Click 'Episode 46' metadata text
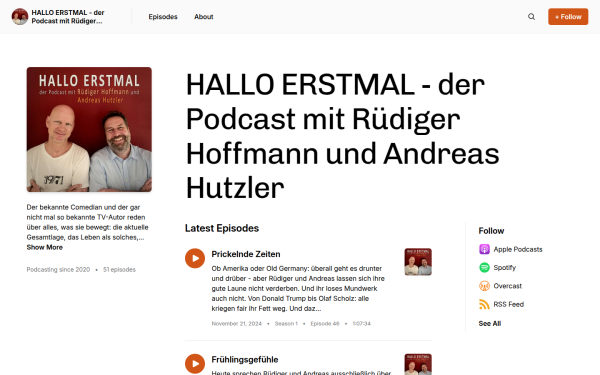Image resolution: width=600 pixels, height=375 pixels. (x=325, y=323)
